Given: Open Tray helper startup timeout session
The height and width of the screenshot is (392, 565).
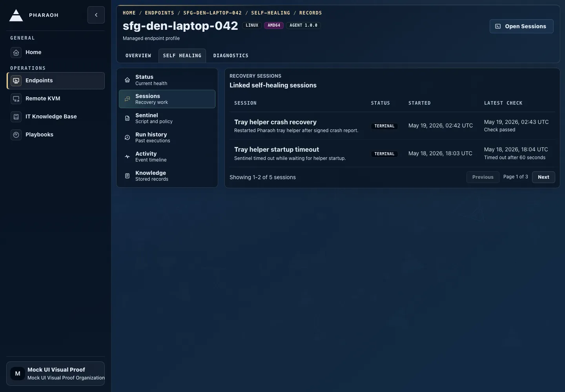Looking at the screenshot, I should point(277,149).
